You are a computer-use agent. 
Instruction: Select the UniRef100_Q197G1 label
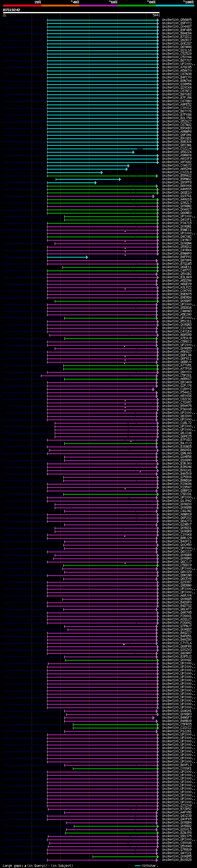click(177, 196)
